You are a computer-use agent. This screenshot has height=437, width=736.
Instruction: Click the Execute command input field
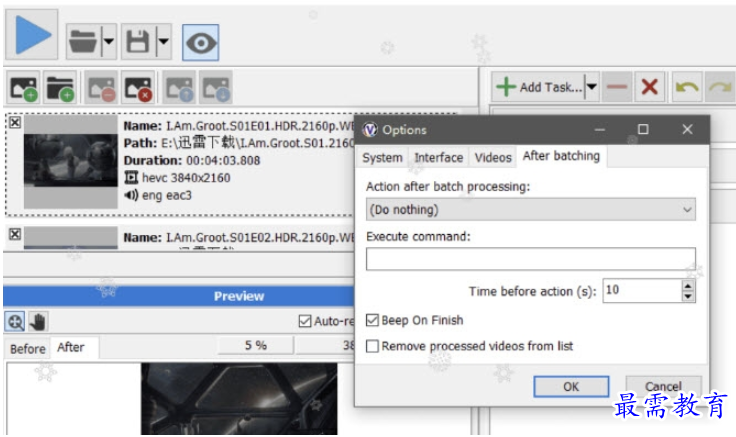(531, 259)
